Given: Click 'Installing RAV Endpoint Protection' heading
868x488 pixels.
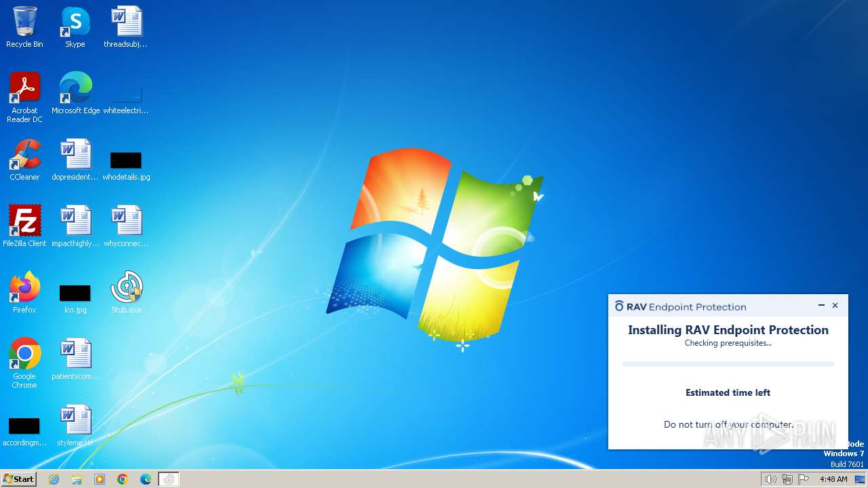Looking at the screenshot, I should click(728, 330).
